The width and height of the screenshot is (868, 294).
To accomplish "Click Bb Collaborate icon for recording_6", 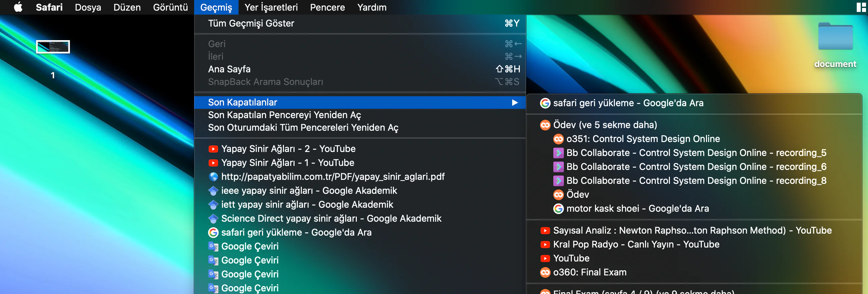I will tap(558, 167).
